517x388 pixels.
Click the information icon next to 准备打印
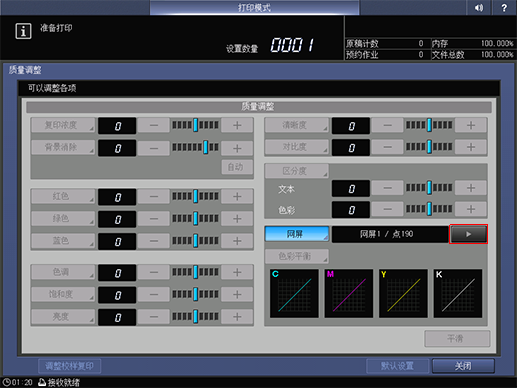23,31
